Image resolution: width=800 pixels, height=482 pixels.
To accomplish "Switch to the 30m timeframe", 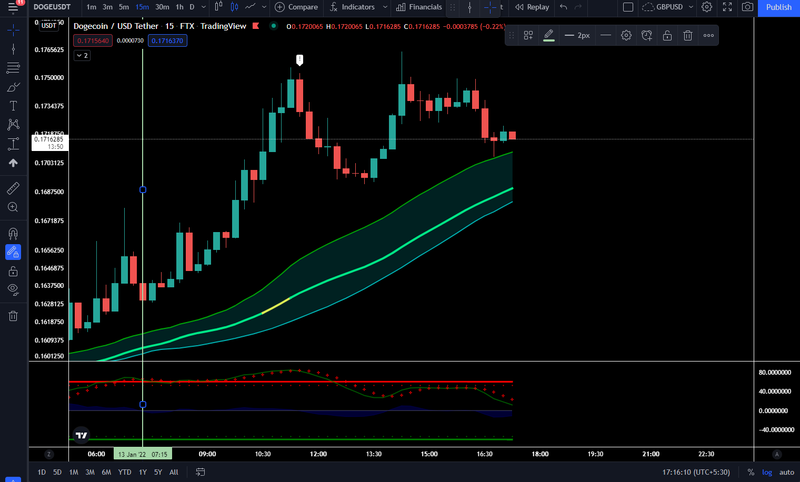I will point(162,7).
